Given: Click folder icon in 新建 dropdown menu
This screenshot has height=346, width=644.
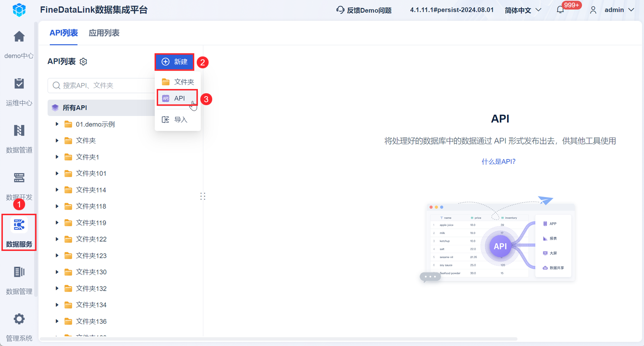Looking at the screenshot, I should point(166,82).
